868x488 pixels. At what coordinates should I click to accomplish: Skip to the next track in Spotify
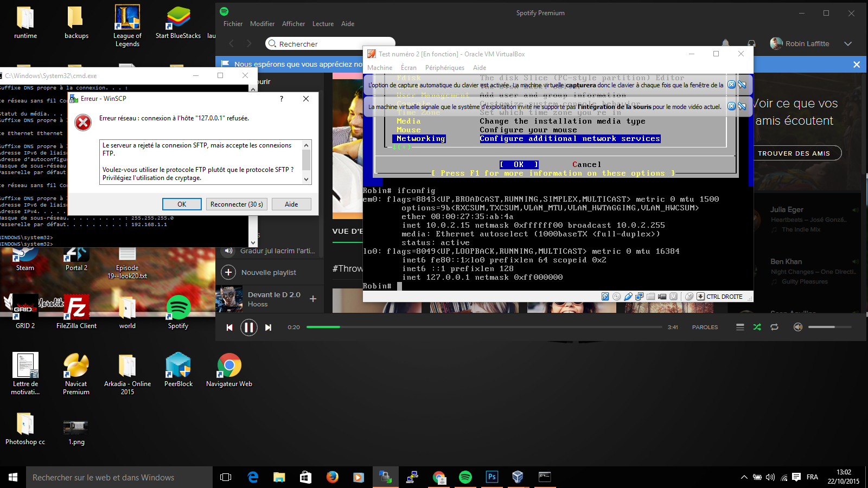[268, 328]
